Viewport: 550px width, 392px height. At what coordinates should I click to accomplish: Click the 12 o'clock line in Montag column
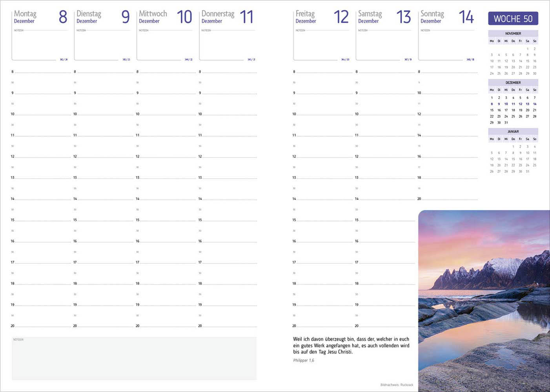click(x=42, y=157)
